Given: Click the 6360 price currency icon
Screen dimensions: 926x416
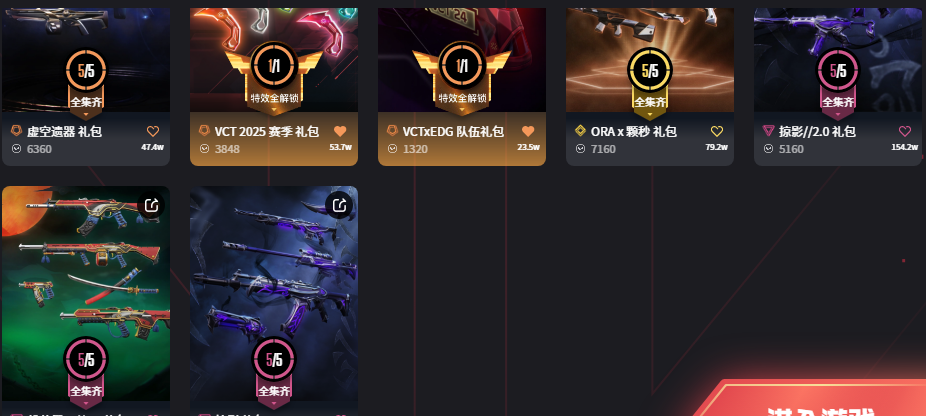Looking at the screenshot, I should (x=17, y=149).
